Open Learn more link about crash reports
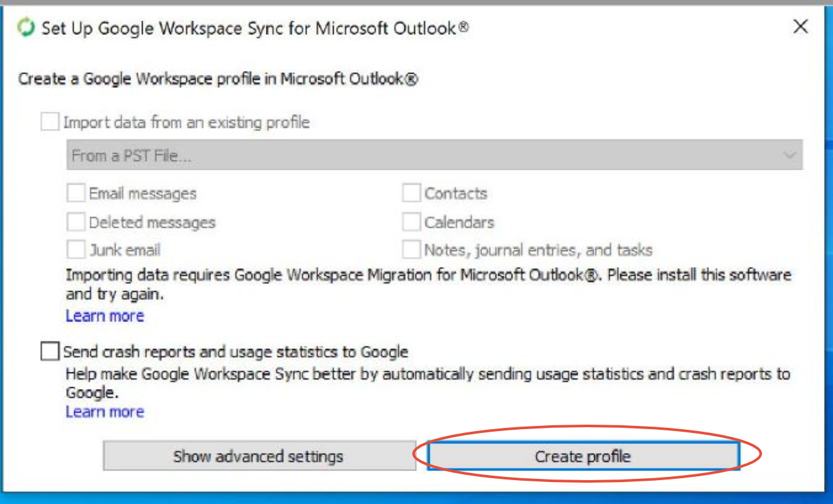 [105, 412]
